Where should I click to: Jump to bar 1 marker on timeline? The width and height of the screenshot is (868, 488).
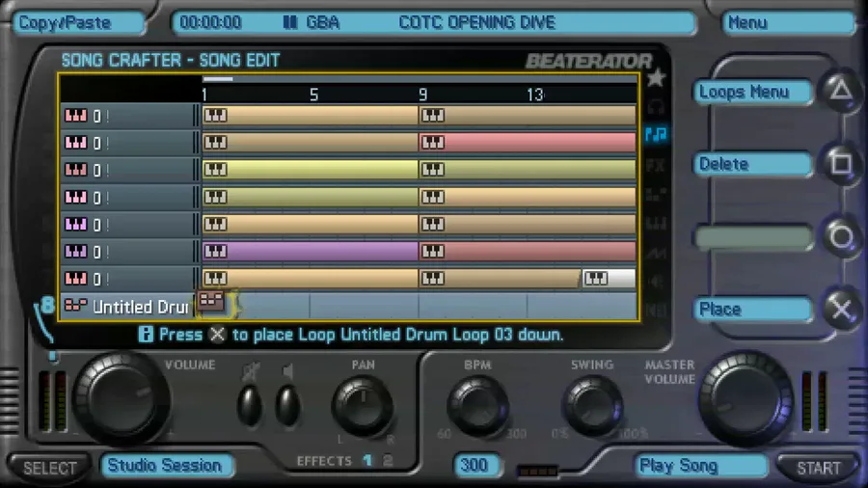(x=204, y=95)
